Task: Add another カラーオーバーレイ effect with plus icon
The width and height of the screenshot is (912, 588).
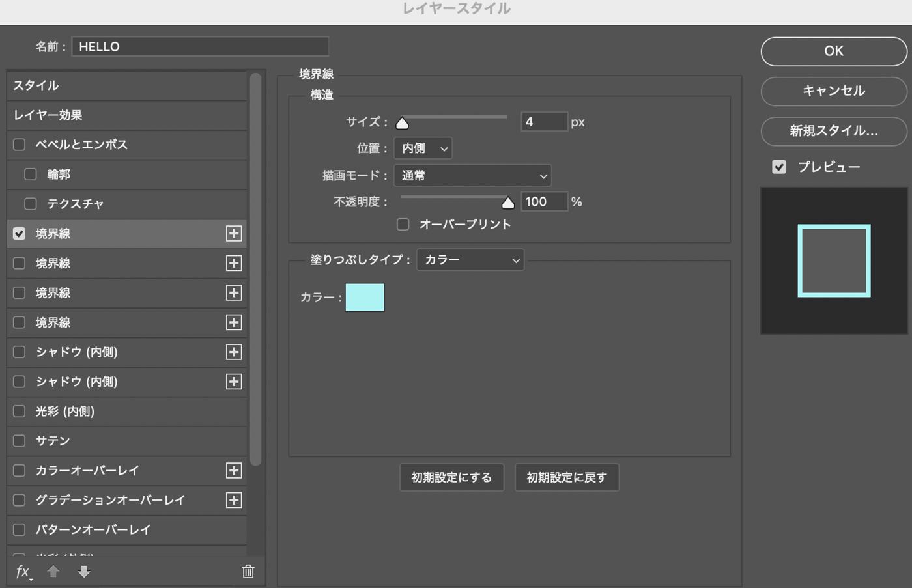Action: [234, 471]
